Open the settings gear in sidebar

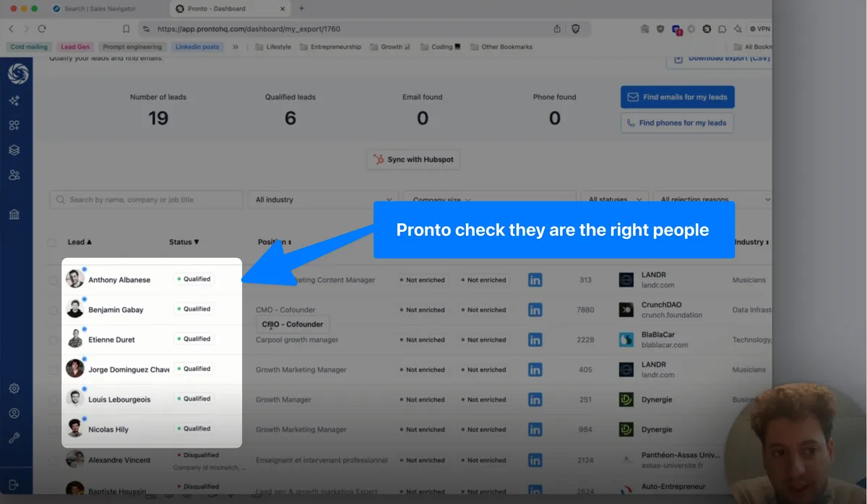(x=14, y=388)
